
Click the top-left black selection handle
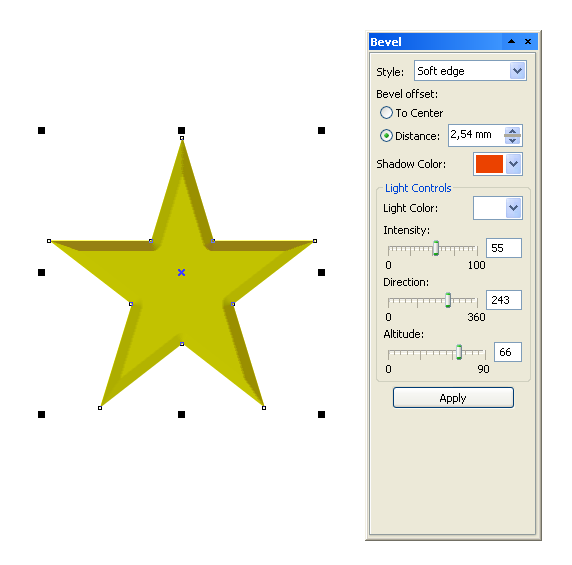pyautogui.click(x=42, y=130)
